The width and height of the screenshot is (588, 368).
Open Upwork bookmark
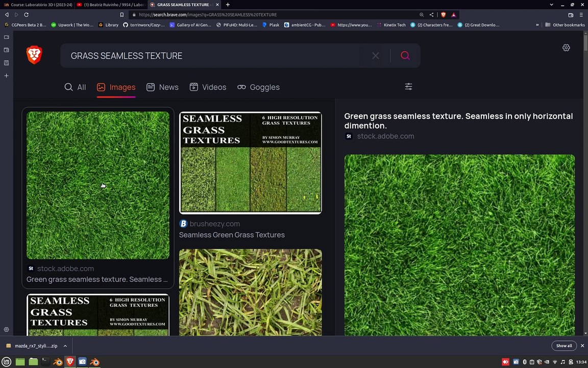coord(72,25)
